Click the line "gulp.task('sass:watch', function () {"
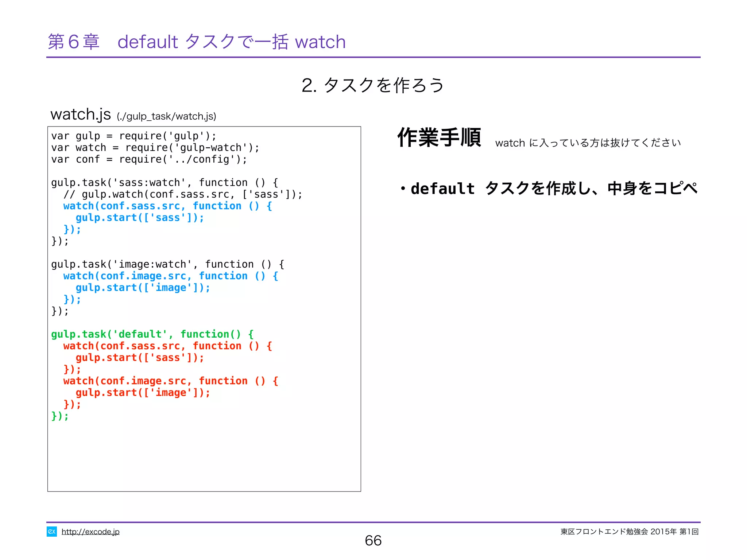Viewport: 747px width, 560px height. (165, 183)
